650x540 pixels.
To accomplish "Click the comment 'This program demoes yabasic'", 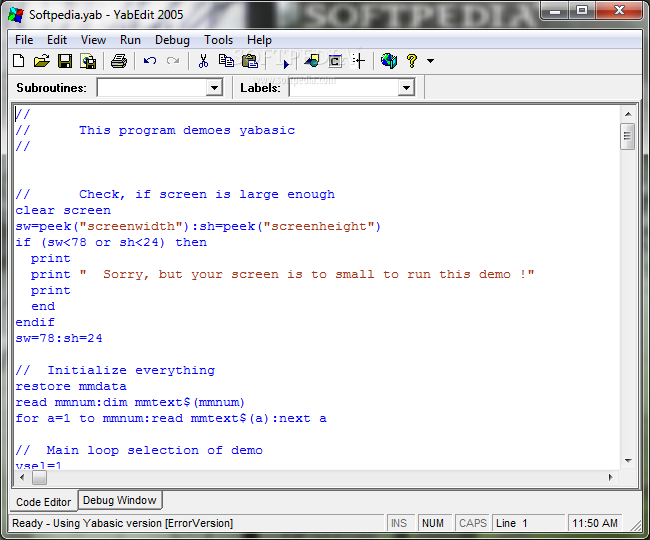I will click(x=187, y=130).
